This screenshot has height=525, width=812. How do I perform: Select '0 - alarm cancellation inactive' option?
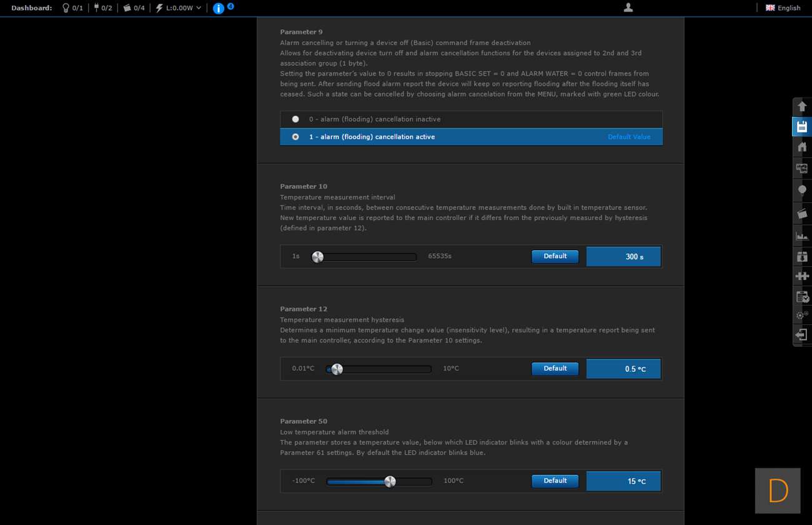295,119
